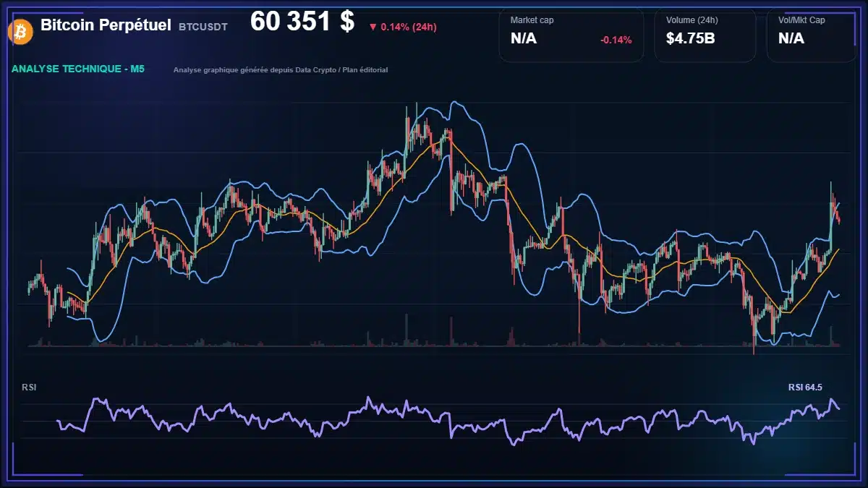The height and width of the screenshot is (488, 868).
Task: Click the Vol/Mkt Cap label
Action: point(801,20)
